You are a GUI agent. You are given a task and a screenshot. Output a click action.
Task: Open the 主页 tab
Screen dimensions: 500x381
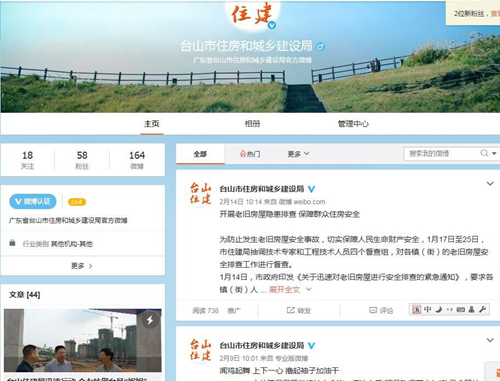tap(152, 124)
